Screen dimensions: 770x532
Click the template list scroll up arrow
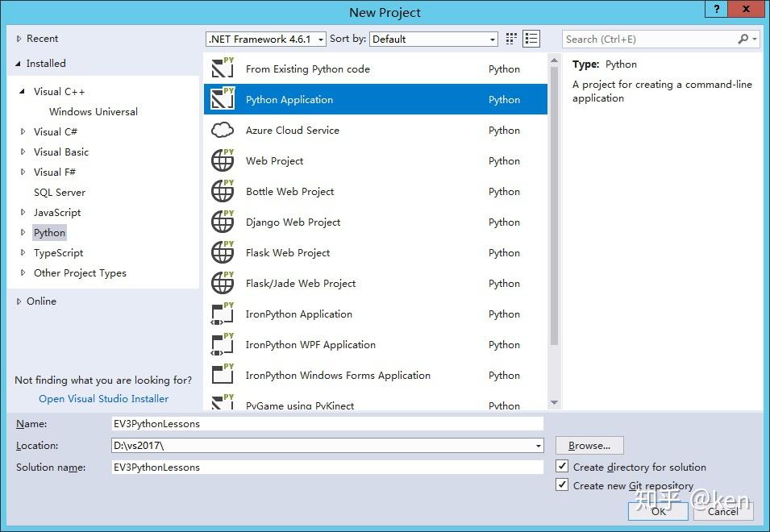click(554, 60)
